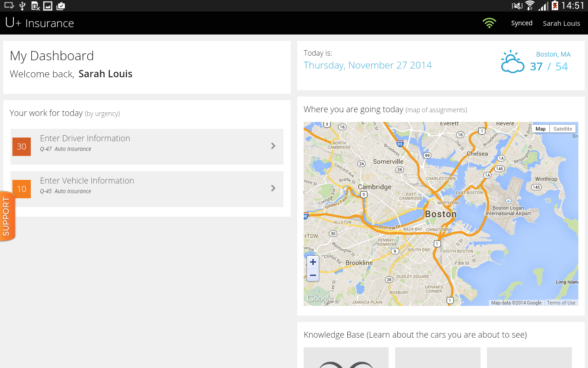Zoom out on the map
Viewport: 588px width, 368px height.
[x=313, y=275]
